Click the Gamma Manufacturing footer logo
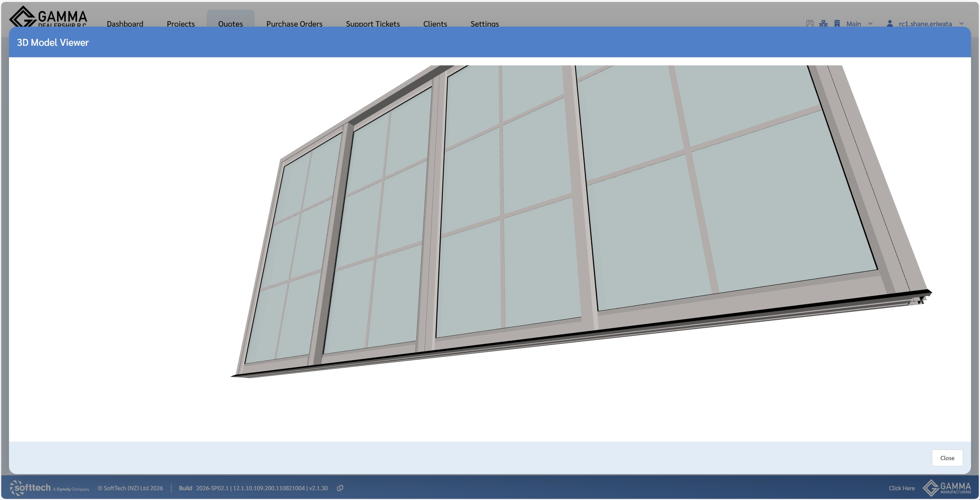This screenshot has height=500, width=980. coord(947,488)
